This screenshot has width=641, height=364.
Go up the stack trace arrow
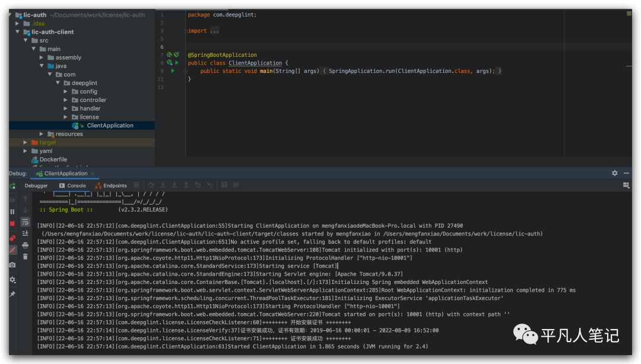[x=26, y=199]
